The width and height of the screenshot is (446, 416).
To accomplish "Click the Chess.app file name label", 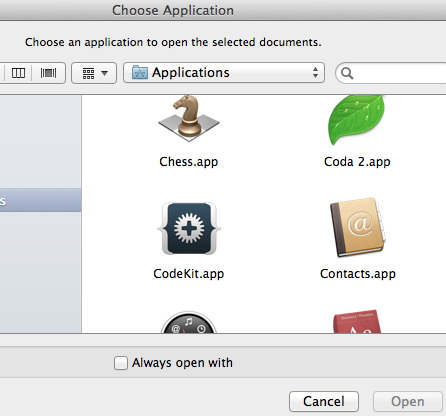I will (x=189, y=162).
